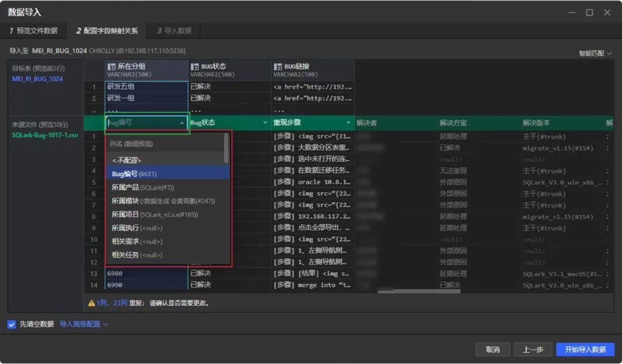Click the dropdown list vertical scrollbar
622x364 pixels.
[226, 148]
